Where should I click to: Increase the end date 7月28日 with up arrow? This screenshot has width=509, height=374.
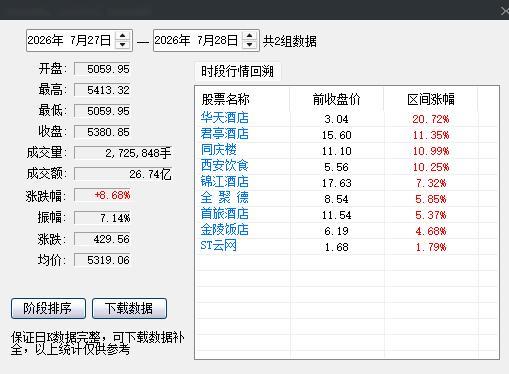tap(250, 36)
